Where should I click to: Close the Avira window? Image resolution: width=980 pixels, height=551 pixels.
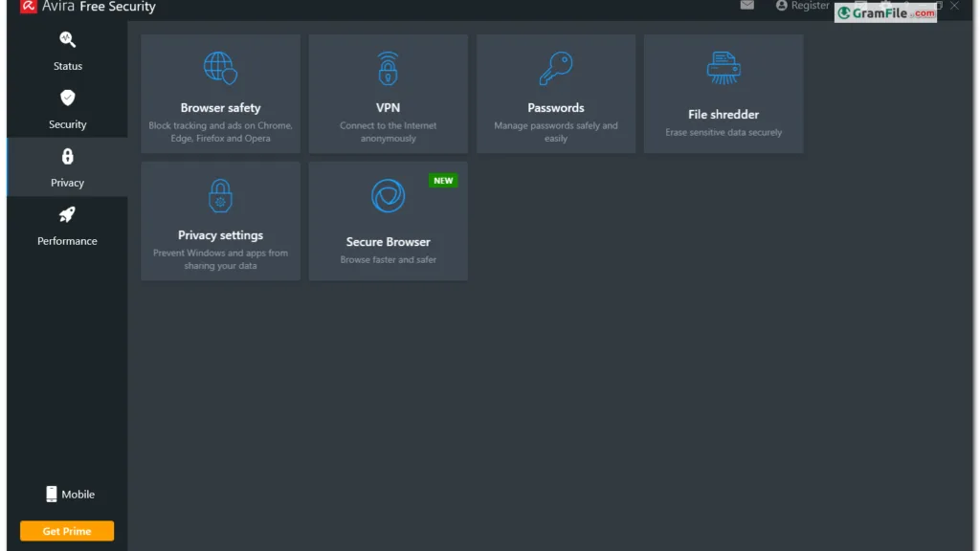point(954,5)
